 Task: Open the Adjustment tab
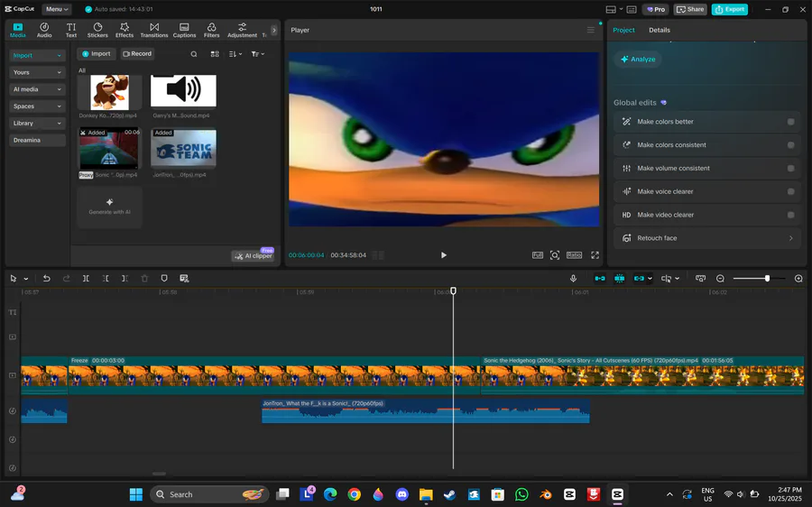[242, 30]
